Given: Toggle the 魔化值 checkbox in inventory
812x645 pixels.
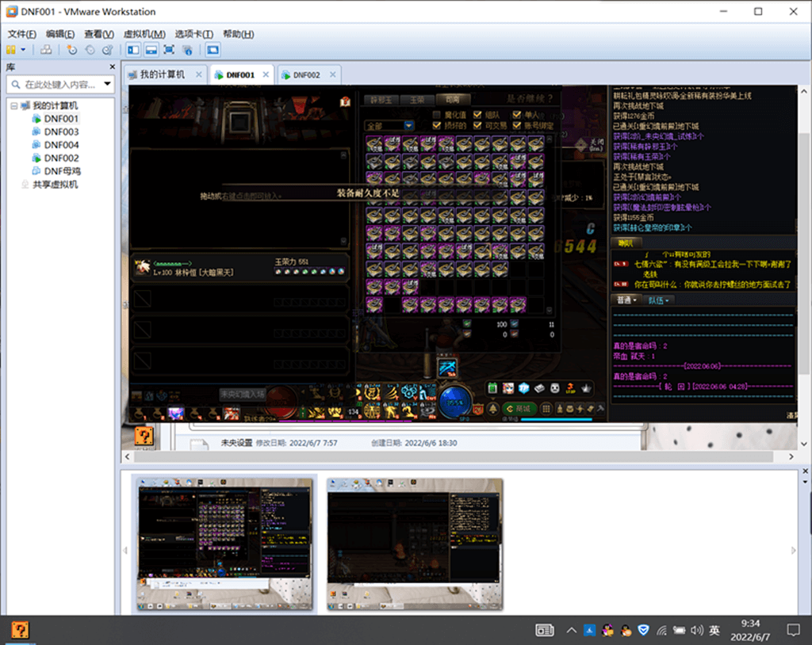Looking at the screenshot, I should pos(437,115).
